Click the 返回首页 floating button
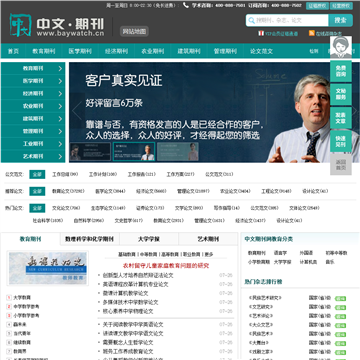 coord(341,164)
